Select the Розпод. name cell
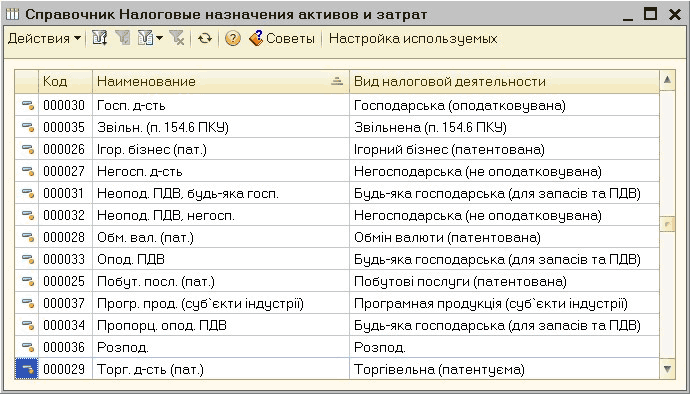Image resolution: width=690 pixels, height=394 pixels. coord(221,347)
